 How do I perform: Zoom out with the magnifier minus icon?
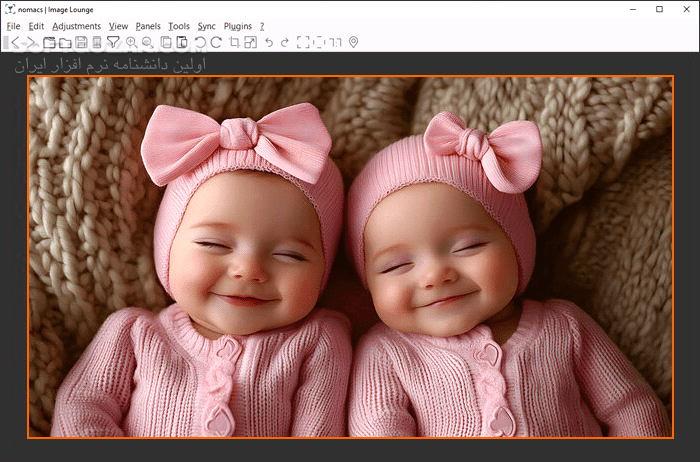[x=148, y=42]
